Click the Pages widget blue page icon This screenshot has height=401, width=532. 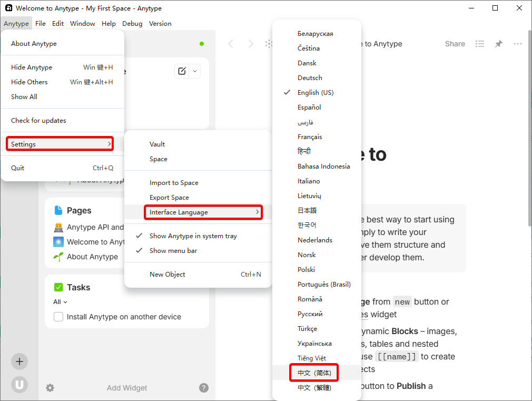coord(58,211)
